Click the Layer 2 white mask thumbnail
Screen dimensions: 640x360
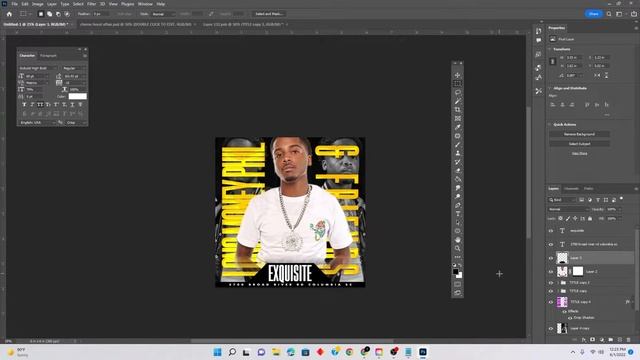point(578,271)
